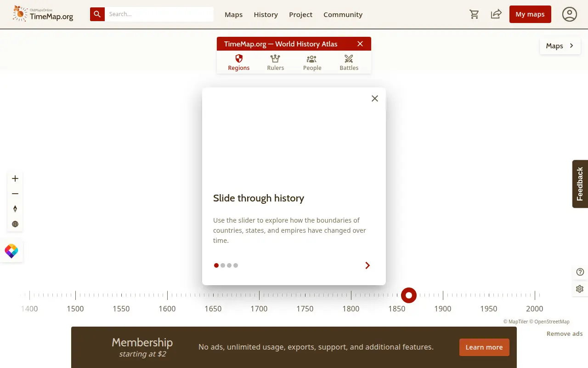Image resolution: width=588 pixels, height=368 pixels.
Task: Switch to the Rulers tab
Action: tap(276, 63)
